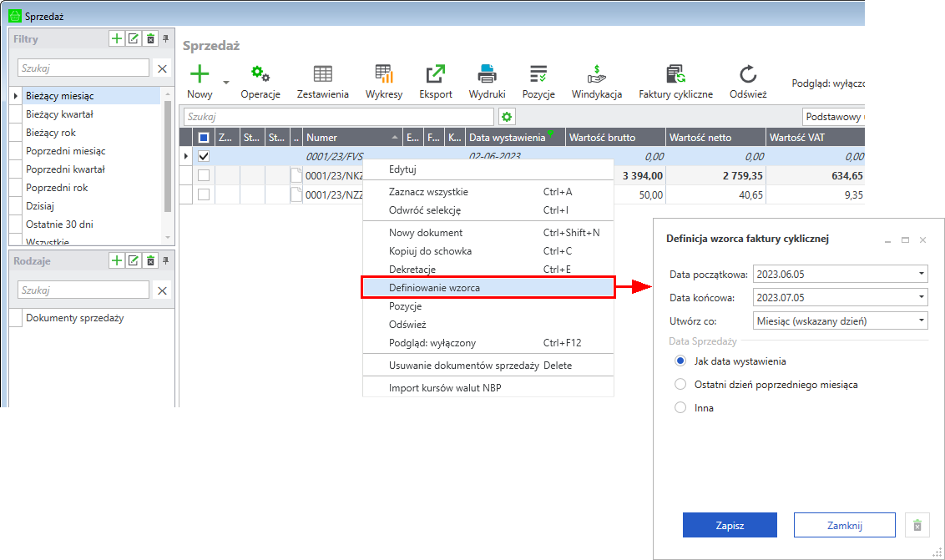The height and width of the screenshot is (560, 945).
Task: Select 'Ostatni dzień poprzedniego miesiąca' radio button
Action: coord(680,385)
